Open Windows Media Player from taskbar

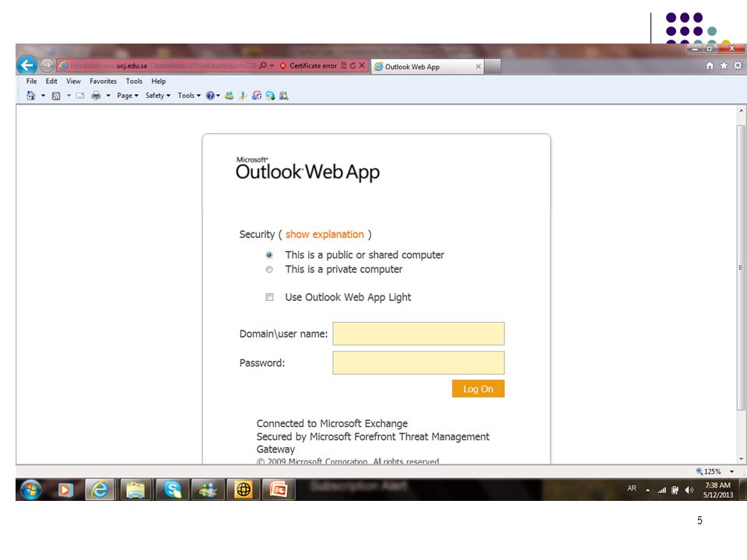65,489
